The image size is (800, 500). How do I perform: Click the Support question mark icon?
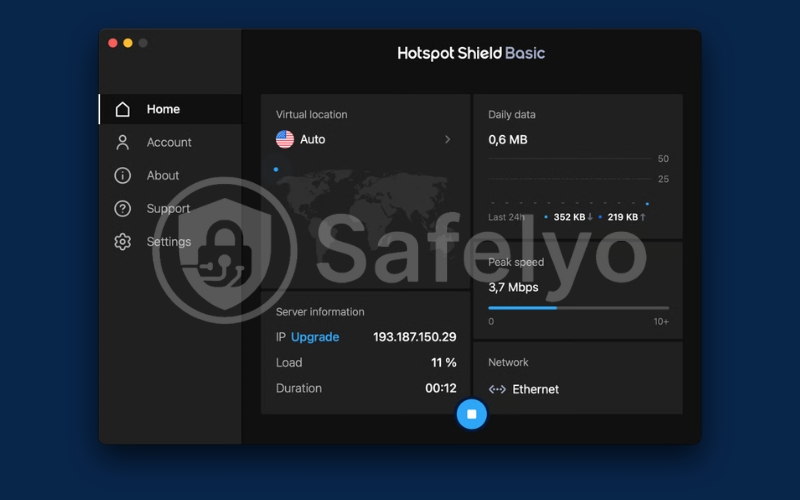[x=122, y=209]
